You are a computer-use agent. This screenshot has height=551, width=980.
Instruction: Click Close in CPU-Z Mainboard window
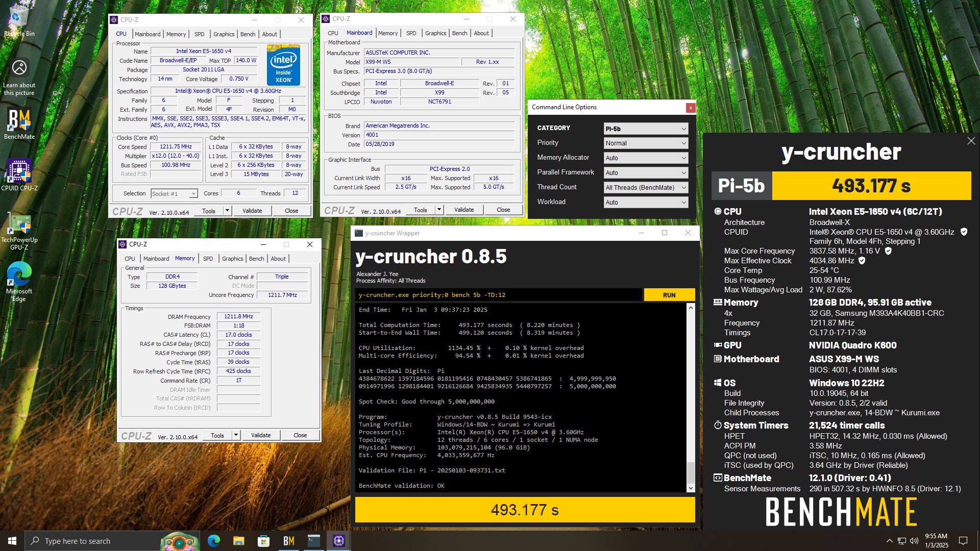tap(503, 210)
